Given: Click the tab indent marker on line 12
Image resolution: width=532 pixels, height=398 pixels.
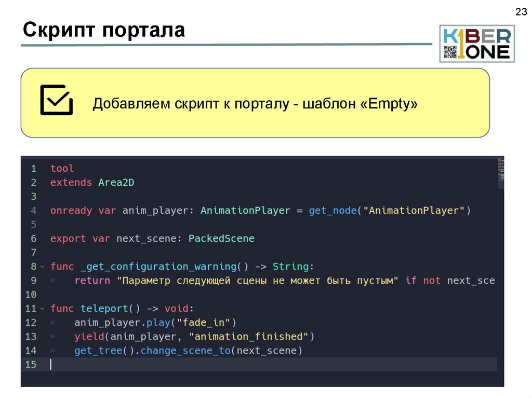Looking at the screenshot, I should coord(52,323).
